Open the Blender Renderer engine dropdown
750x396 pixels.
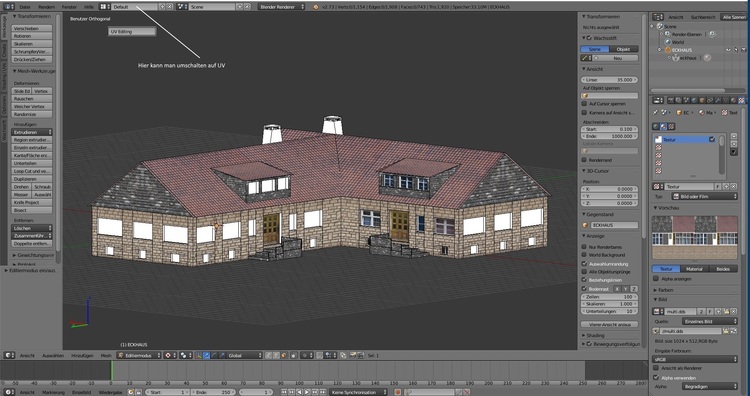tap(281, 7)
